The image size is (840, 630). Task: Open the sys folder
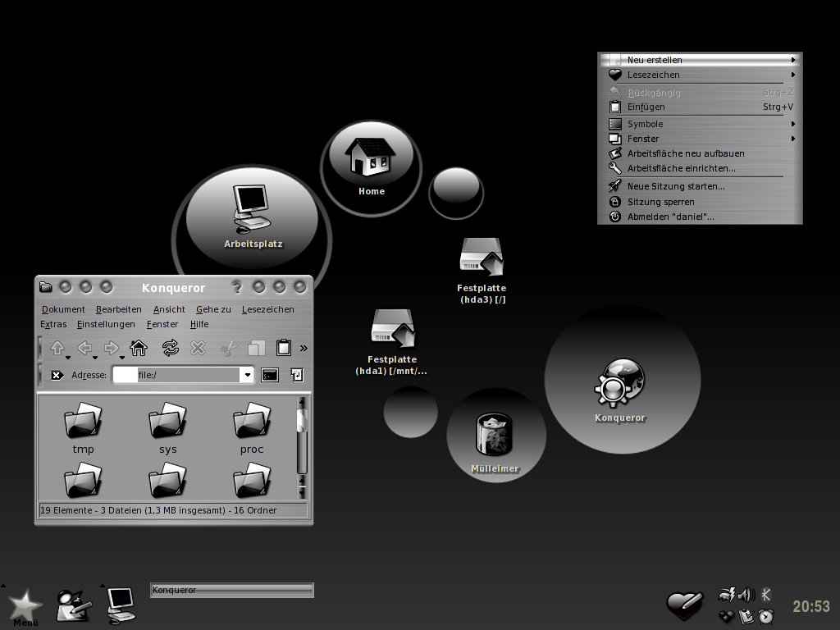coord(167,428)
